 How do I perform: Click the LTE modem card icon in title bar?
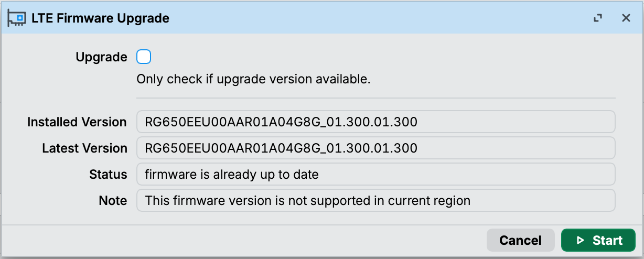16,18
